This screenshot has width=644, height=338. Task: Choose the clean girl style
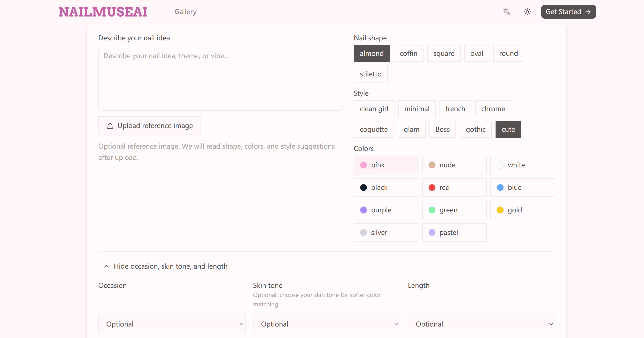pos(374,109)
